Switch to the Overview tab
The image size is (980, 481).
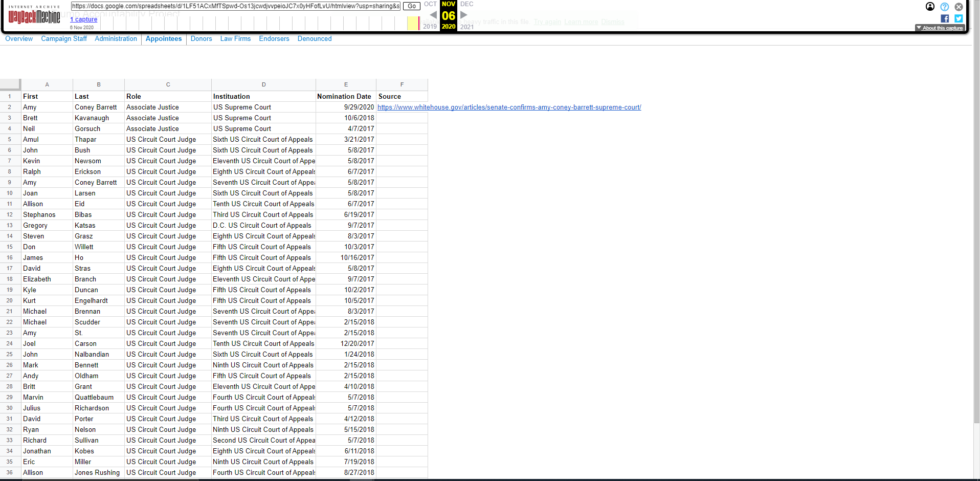coord(19,39)
